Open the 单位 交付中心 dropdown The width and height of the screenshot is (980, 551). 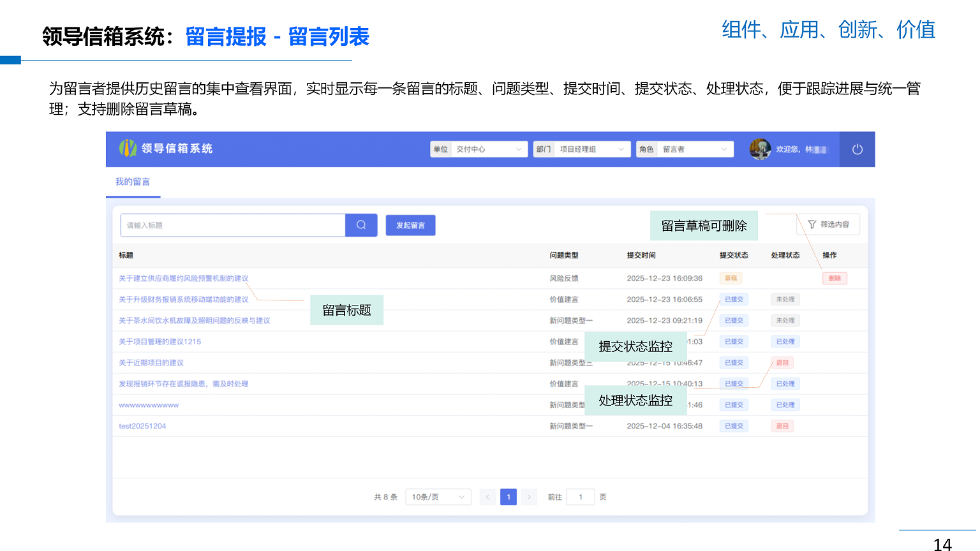[x=489, y=149]
